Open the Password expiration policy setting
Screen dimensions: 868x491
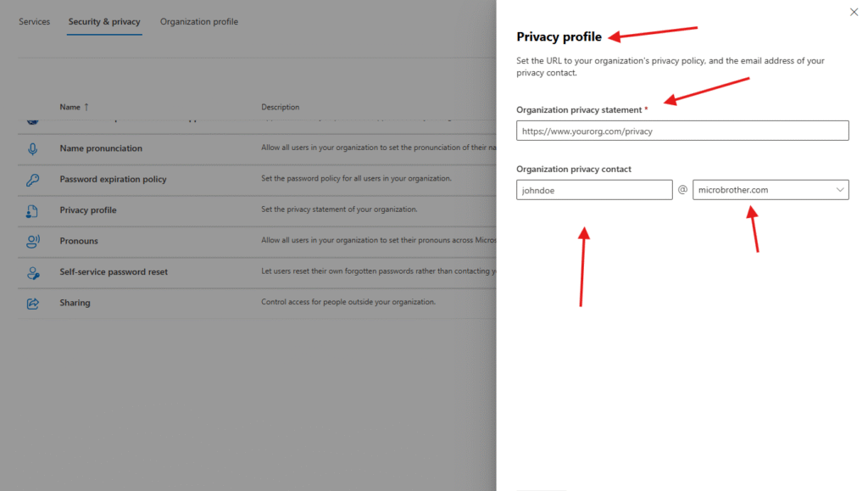113,180
